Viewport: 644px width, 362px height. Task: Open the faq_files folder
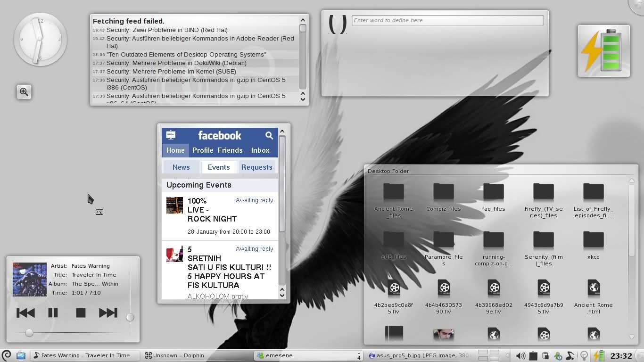pyautogui.click(x=494, y=197)
